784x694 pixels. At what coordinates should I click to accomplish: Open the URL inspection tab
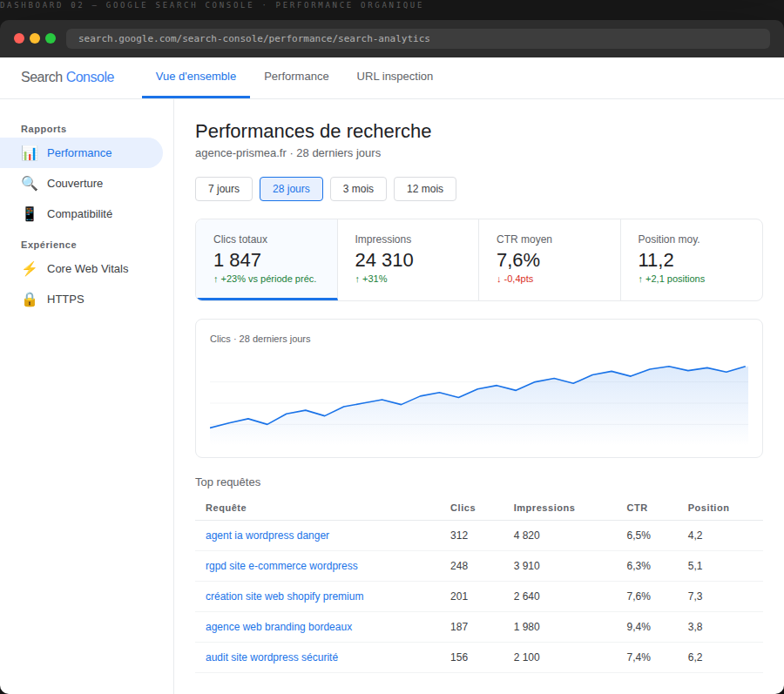point(395,77)
